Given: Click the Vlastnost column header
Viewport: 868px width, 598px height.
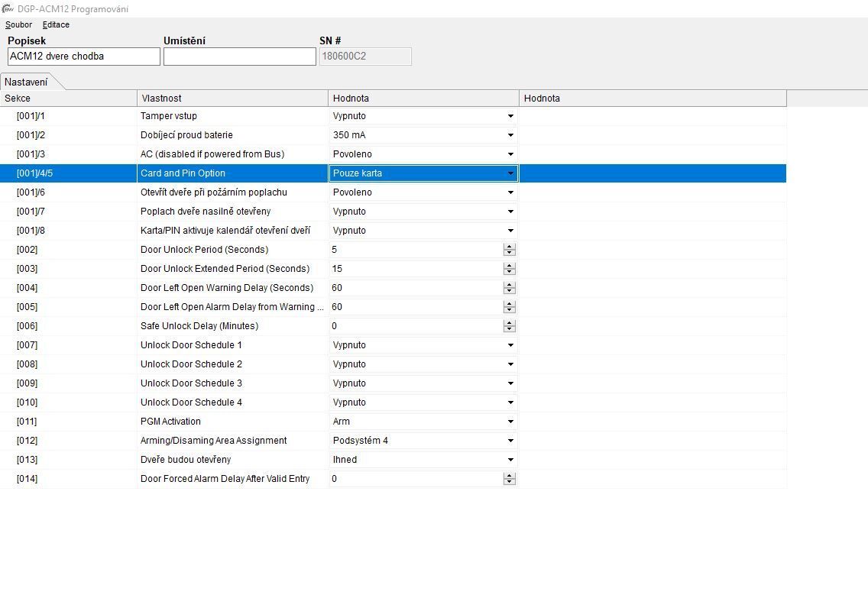Looking at the screenshot, I should coord(232,99).
